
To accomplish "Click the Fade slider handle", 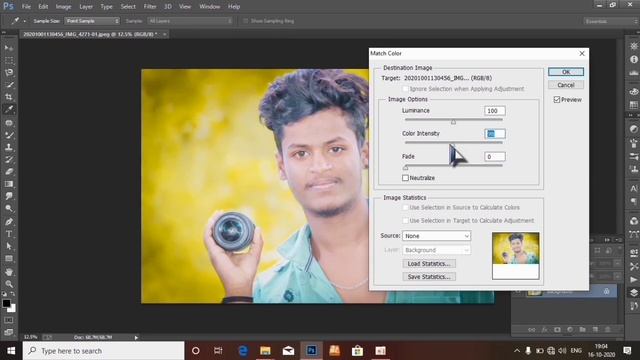I will pos(405,168).
